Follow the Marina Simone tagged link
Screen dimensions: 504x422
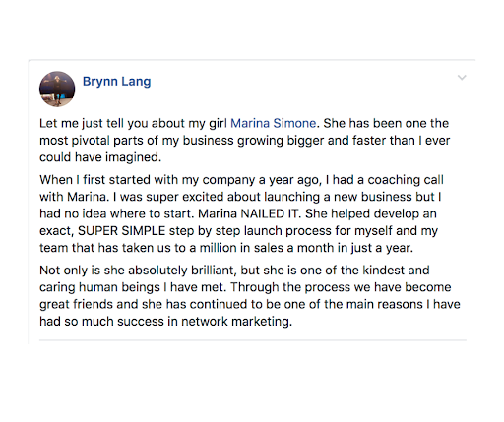tap(273, 123)
